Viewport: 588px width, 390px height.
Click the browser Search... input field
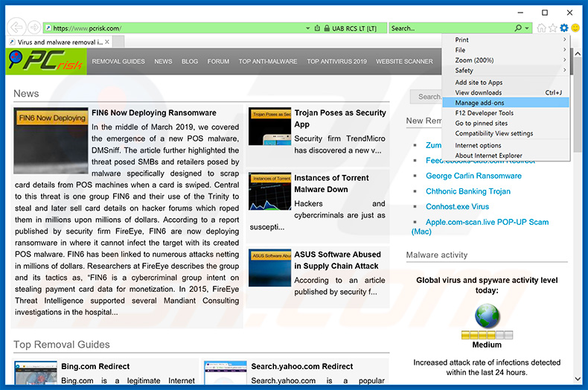tap(451, 28)
